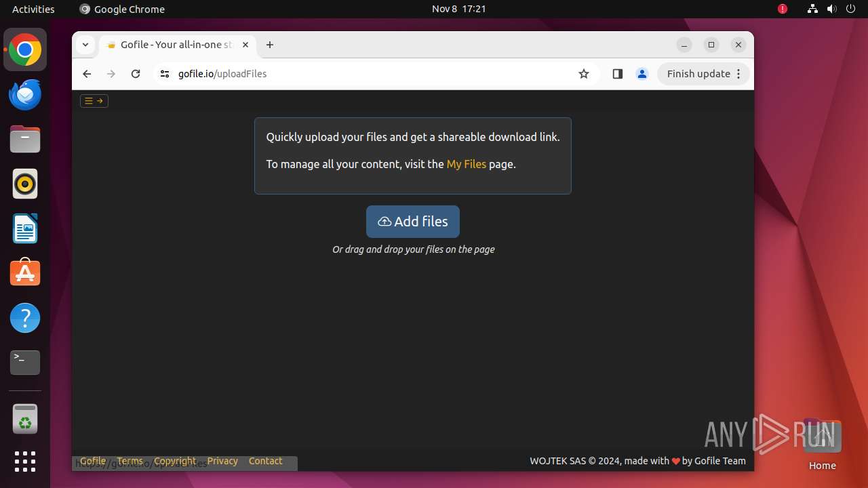This screenshot has height=488, width=868.
Task: Launch Rhythmbox music player from dock
Action: coord(25,184)
